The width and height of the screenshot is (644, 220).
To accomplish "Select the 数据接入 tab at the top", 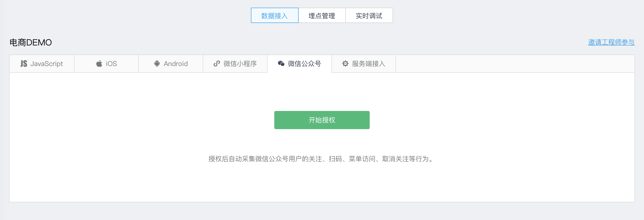I will click(274, 15).
